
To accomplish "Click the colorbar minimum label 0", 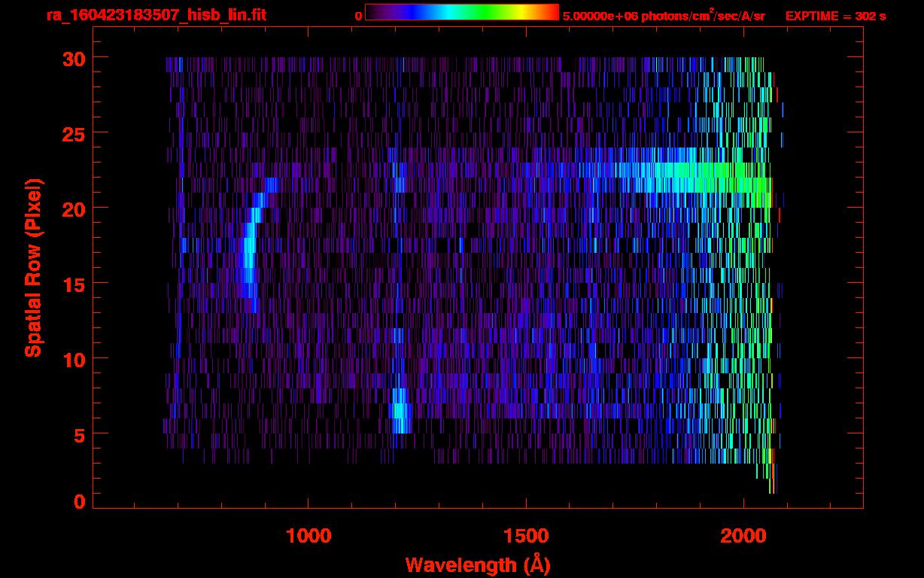I will tap(358, 16).
